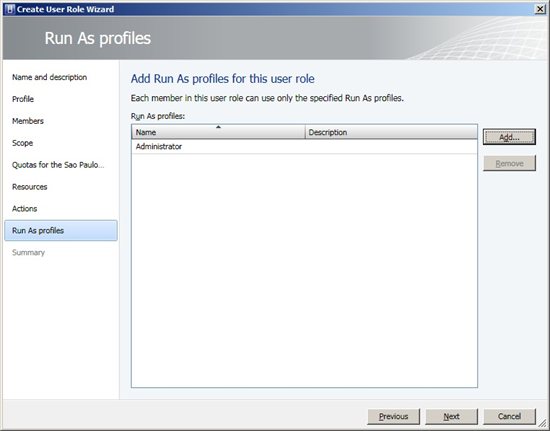Go to the Actions step

pos(24,209)
